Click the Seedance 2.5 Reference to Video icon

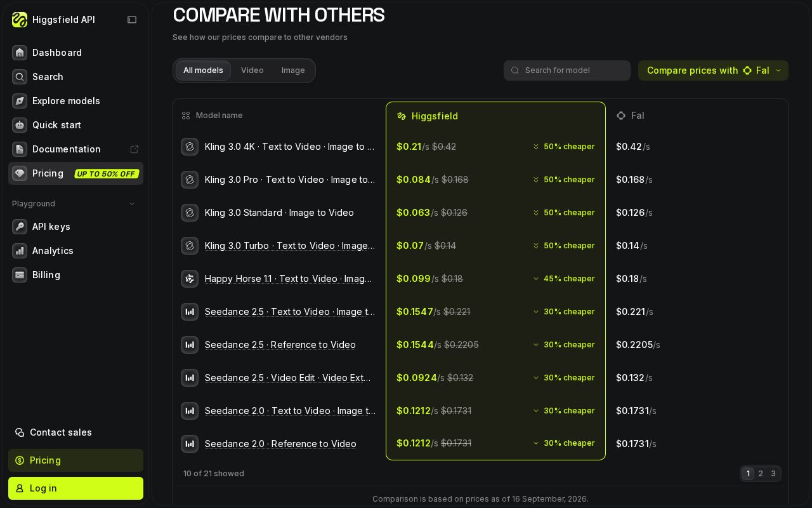(190, 345)
